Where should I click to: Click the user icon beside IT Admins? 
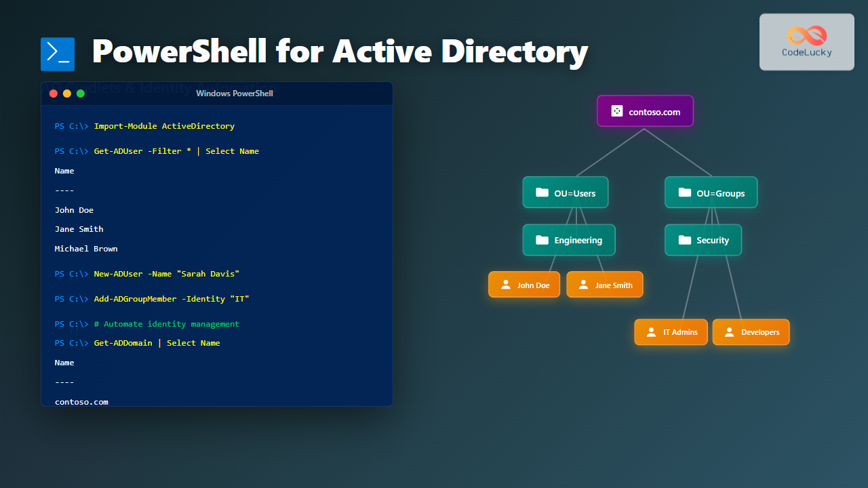pyautogui.click(x=651, y=332)
